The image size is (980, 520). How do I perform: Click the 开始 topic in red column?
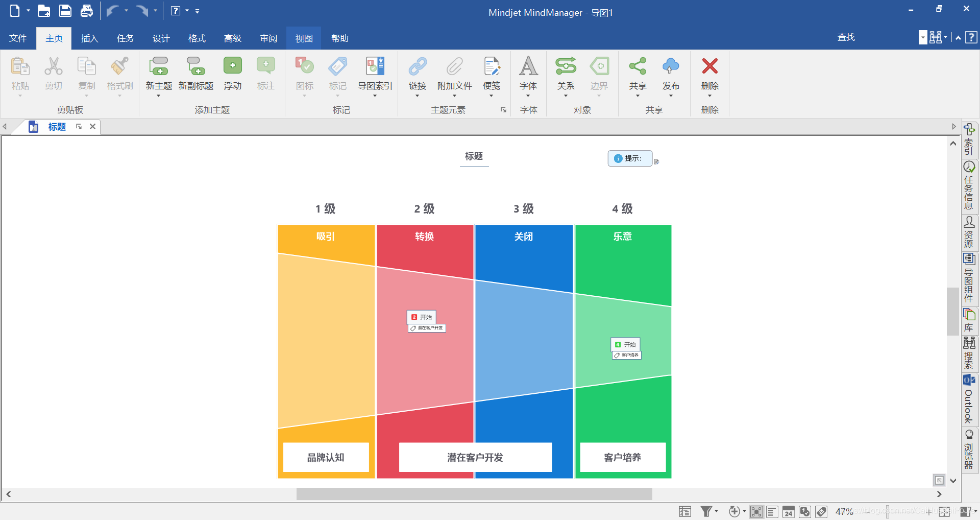(422, 317)
